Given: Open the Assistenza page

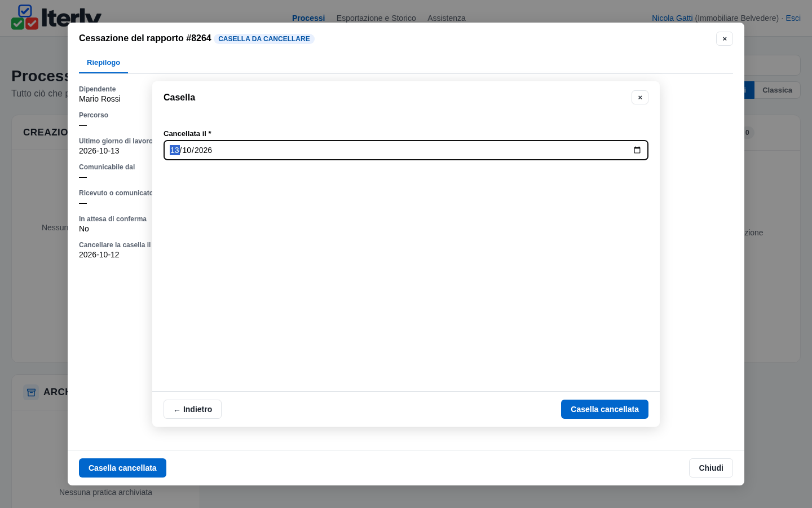Looking at the screenshot, I should [447, 18].
